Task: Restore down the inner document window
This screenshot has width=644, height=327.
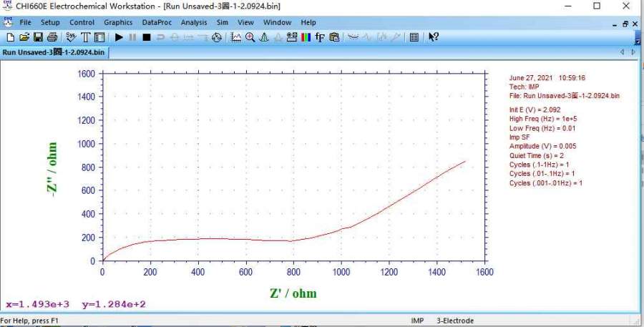Action: click(x=624, y=23)
